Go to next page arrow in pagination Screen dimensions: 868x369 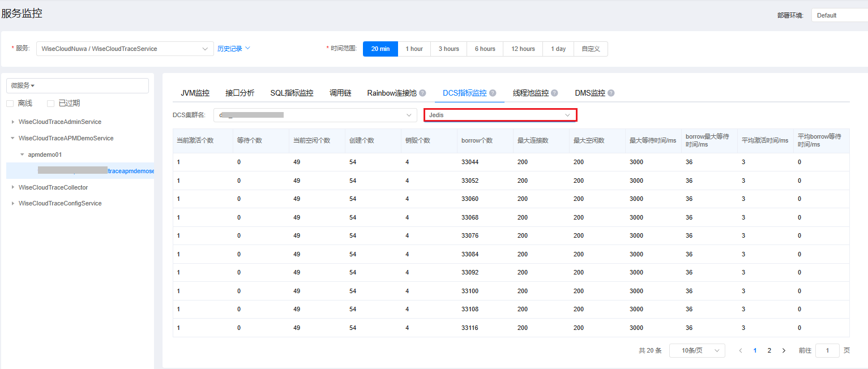pos(784,351)
